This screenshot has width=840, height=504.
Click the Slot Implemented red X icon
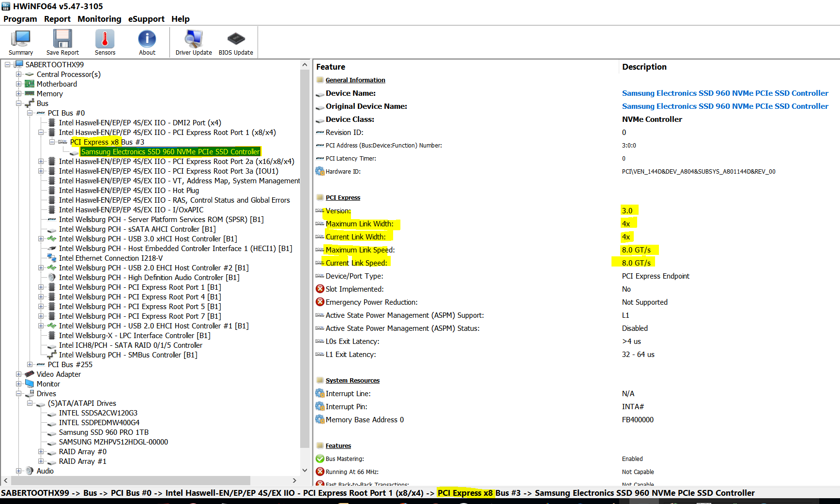click(x=320, y=289)
